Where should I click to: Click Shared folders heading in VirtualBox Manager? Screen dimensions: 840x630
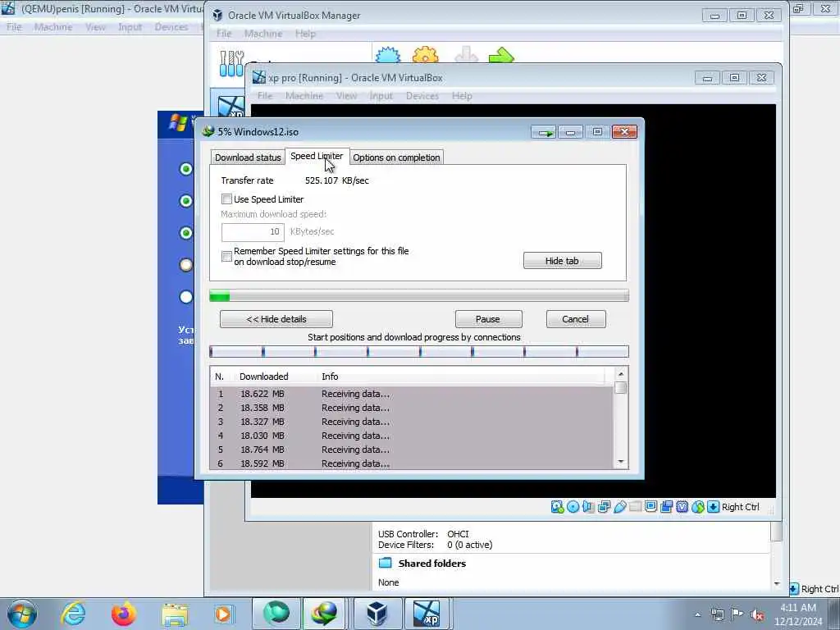431,564
